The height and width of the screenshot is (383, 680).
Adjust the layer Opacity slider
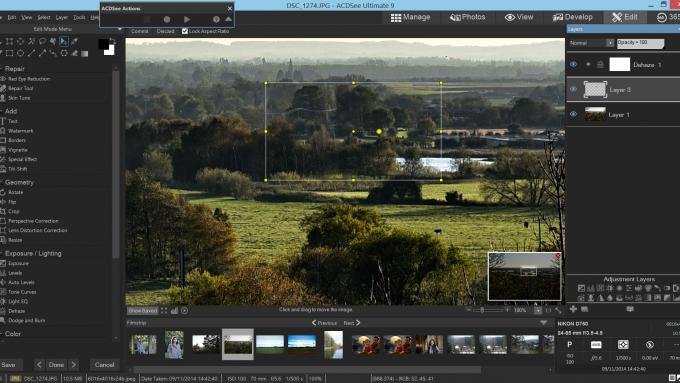coord(641,43)
